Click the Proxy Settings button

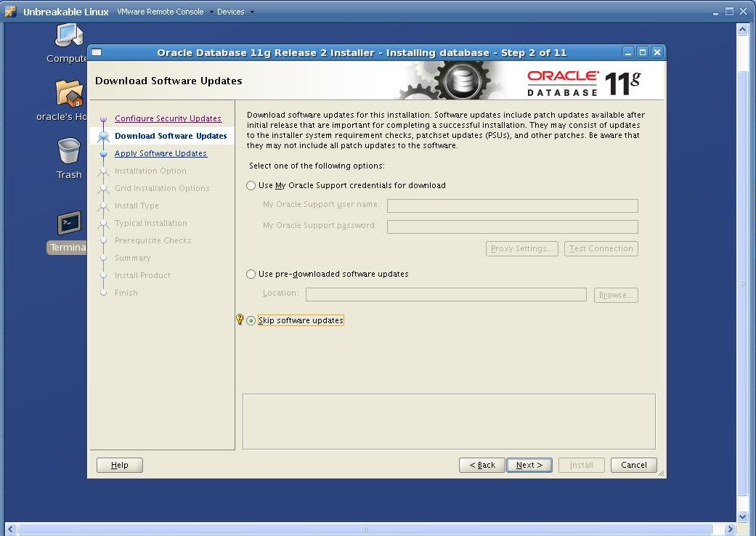[521, 248]
